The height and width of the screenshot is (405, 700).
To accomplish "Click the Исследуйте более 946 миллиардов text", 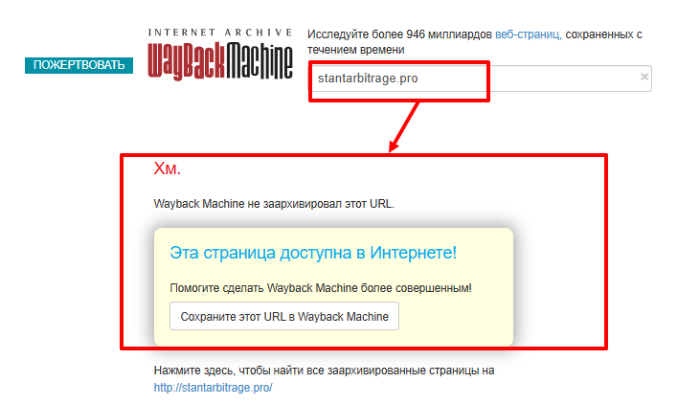I will pyautogui.click(x=400, y=34).
